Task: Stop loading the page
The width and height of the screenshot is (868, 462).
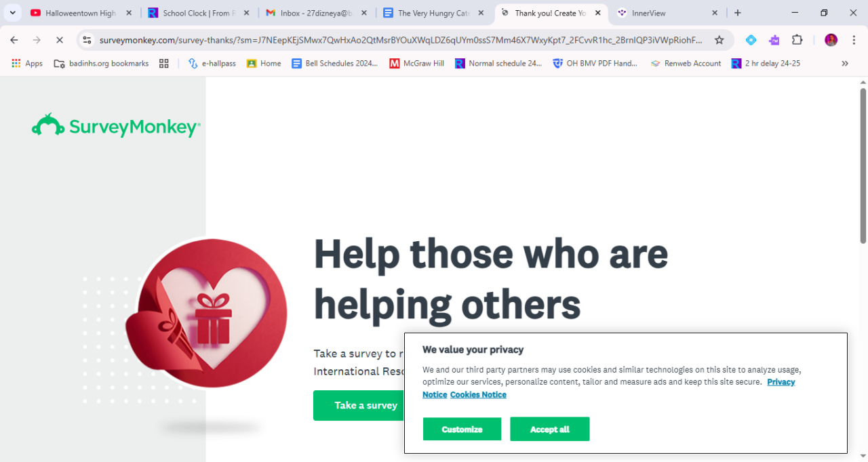Action: click(59, 40)
